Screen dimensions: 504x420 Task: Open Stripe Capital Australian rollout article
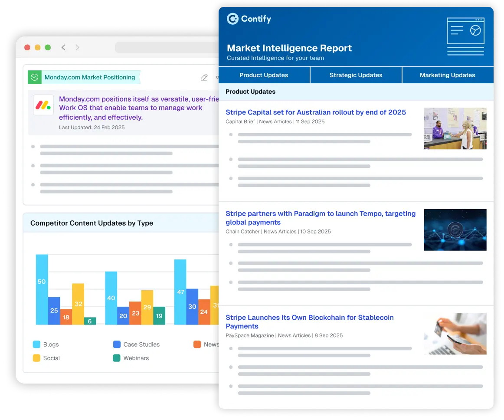(x=316, y=112)
